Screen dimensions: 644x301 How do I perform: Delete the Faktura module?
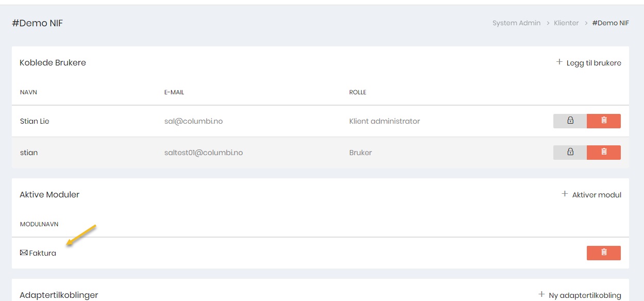[604, 253]
